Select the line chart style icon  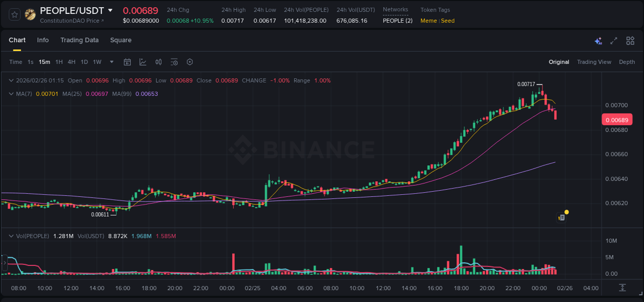tap(142, 62)
